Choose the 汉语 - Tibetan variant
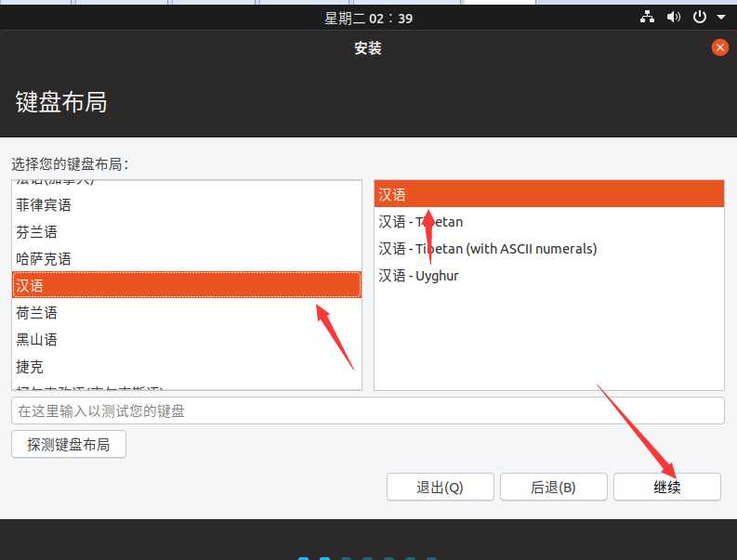This screenshot has width=737, height=560. click(x=549, y=221)
